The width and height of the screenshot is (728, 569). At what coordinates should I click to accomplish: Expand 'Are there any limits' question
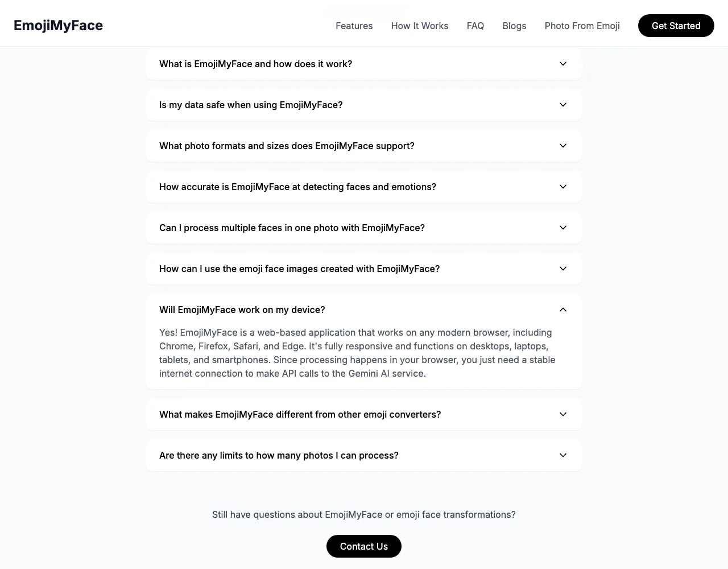click(364, 455)
